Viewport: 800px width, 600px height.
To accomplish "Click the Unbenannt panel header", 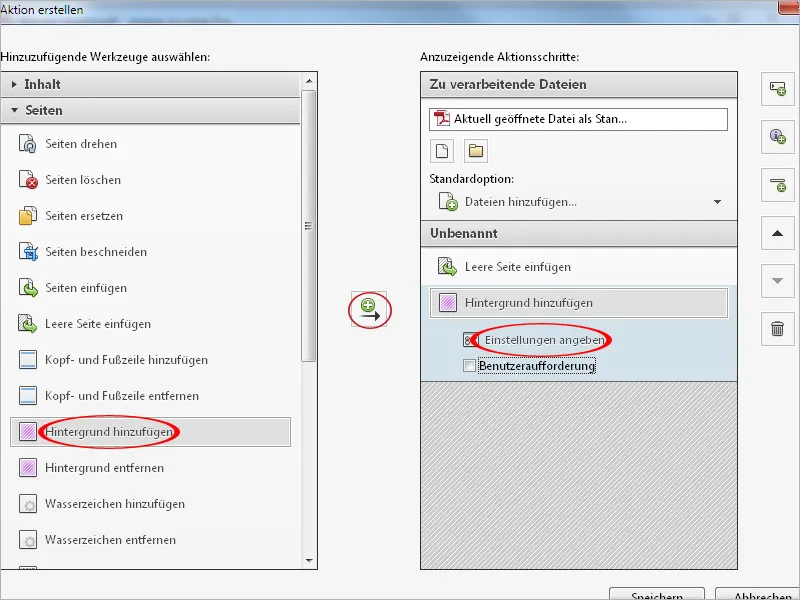I will [x=579, y=234].
